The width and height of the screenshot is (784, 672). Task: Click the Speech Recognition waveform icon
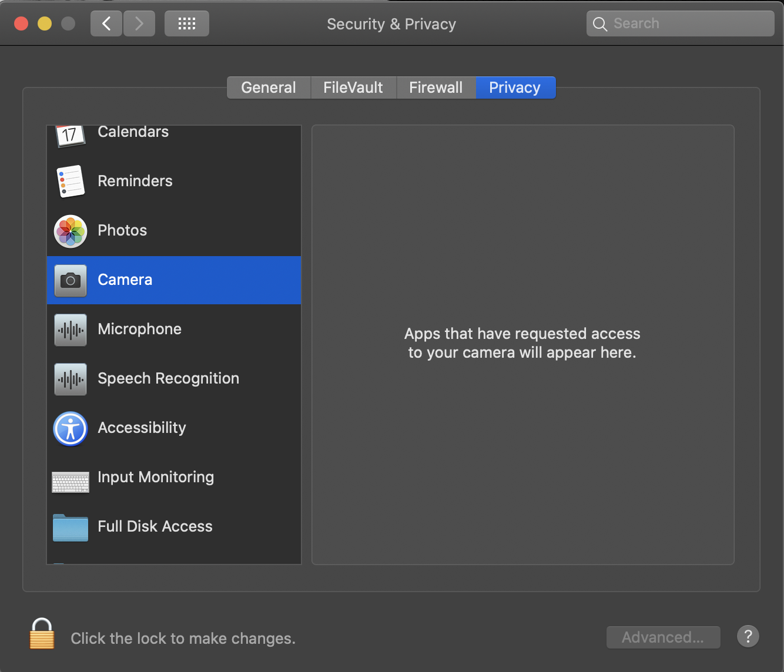pos(71,379)
